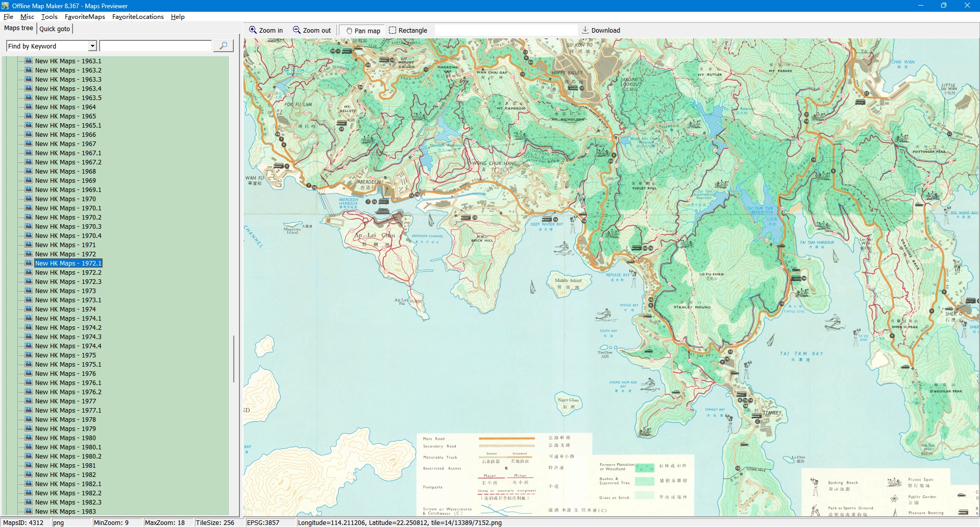Click map icon beside New HK Maps - 1980
The width and height of the screenshot is (980, 527).
[29, 438]
